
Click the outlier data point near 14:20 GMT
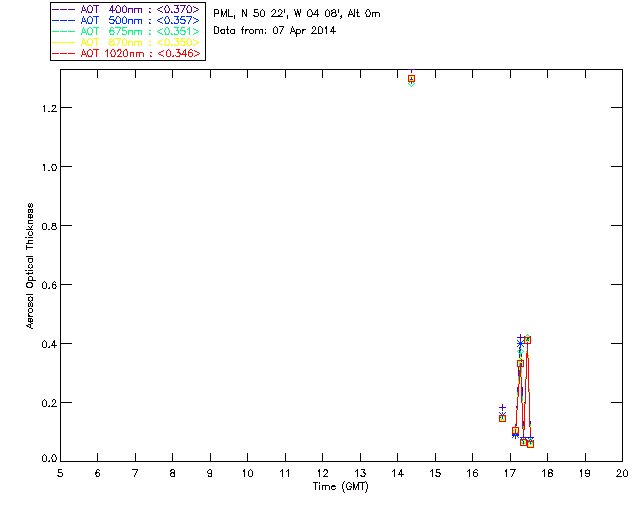point(411,78)
